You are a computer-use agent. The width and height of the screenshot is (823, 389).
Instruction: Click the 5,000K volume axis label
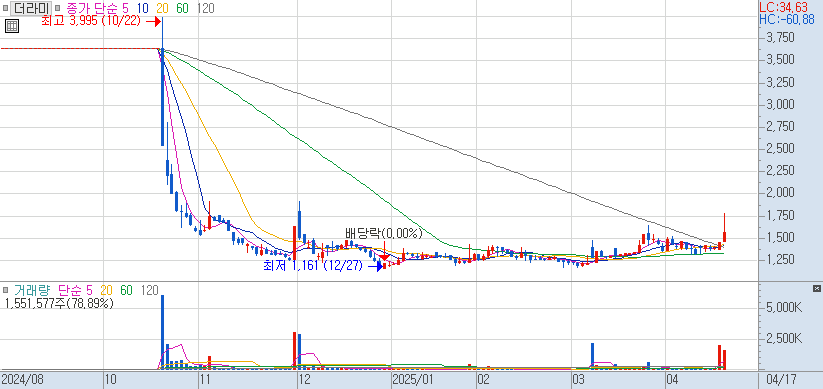pyautogui.click(x=784, y=308)
